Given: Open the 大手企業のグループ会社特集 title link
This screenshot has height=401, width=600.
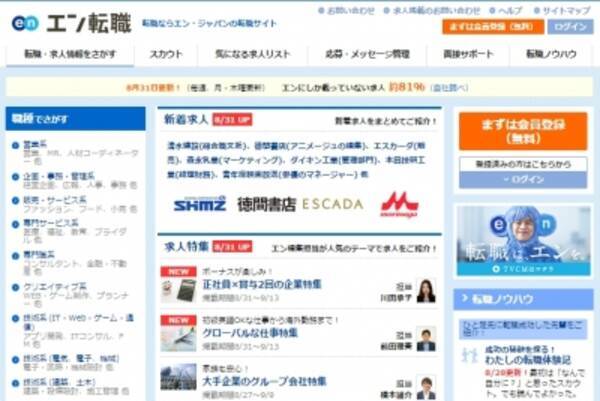Looking at the screenshot, I should click(x=264, y=381).
